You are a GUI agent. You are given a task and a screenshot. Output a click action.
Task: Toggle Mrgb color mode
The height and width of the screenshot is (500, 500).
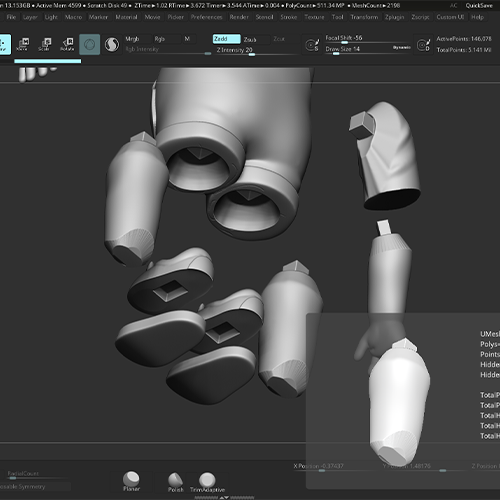[137, 39]
